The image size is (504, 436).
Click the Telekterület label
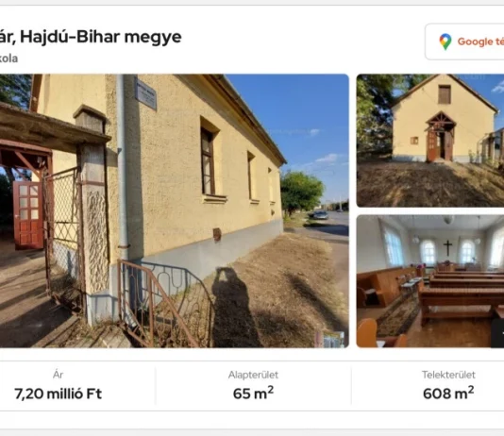[x=448, y=375]
